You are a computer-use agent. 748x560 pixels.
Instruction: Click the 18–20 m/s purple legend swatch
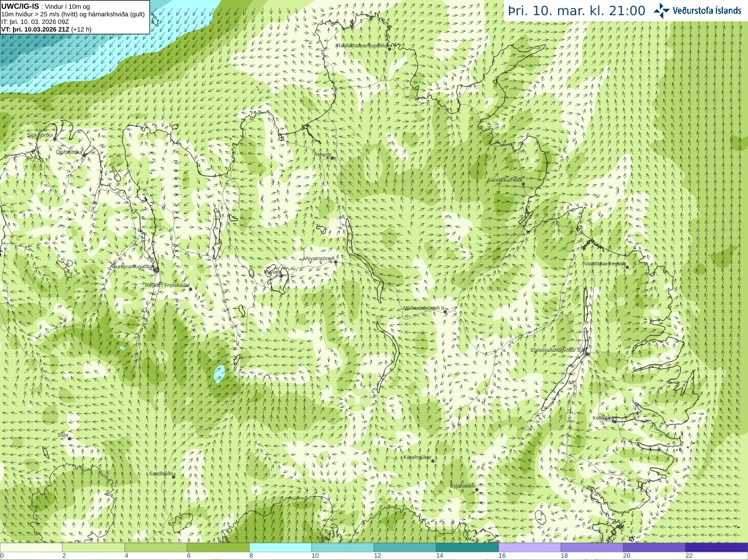point(592,548)
